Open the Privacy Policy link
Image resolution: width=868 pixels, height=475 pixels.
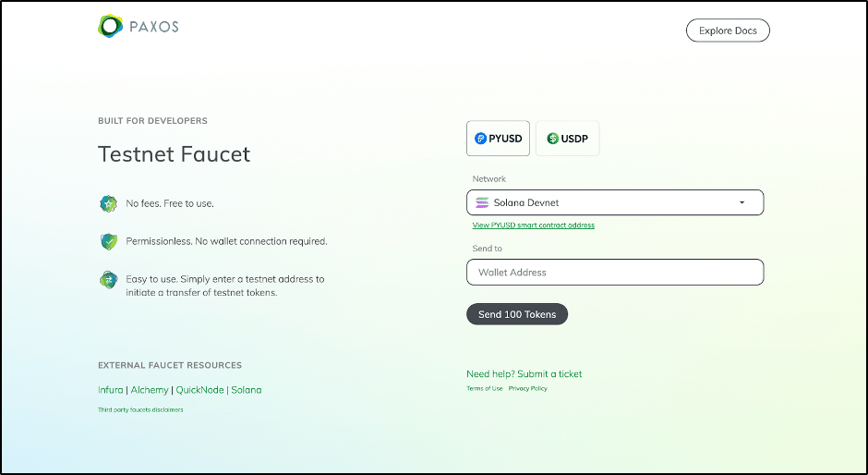pos(527,389)
